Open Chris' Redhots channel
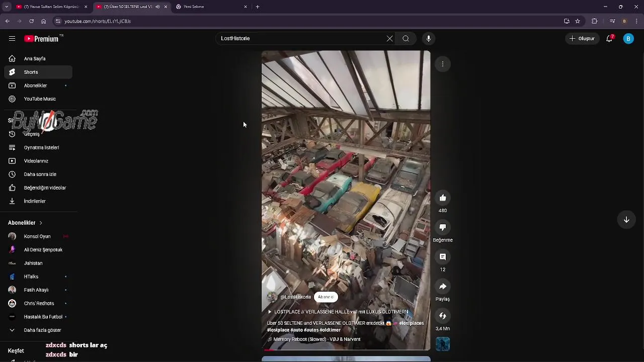This screenshot has width=644, height=362. coord(38,303)
